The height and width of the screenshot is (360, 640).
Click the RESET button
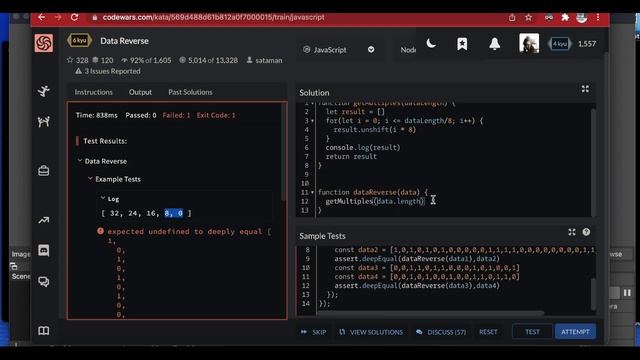pos(488,332)
